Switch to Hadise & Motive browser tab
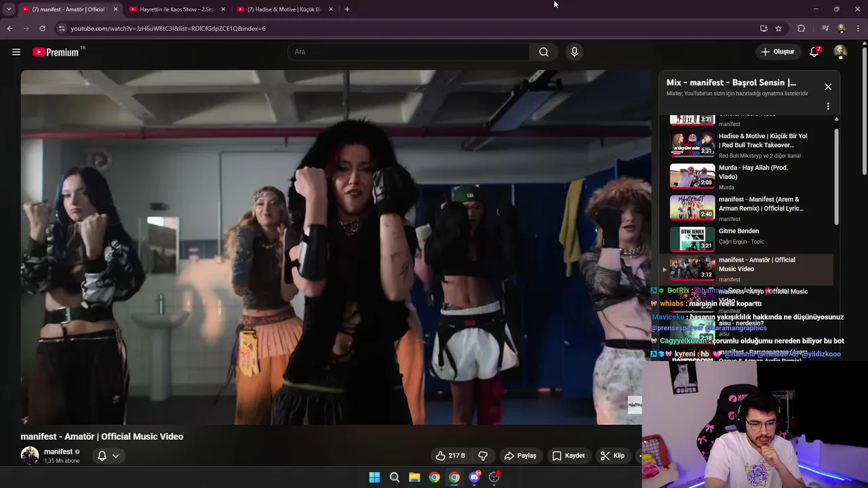The image size is (868, 488). (284, 9)
